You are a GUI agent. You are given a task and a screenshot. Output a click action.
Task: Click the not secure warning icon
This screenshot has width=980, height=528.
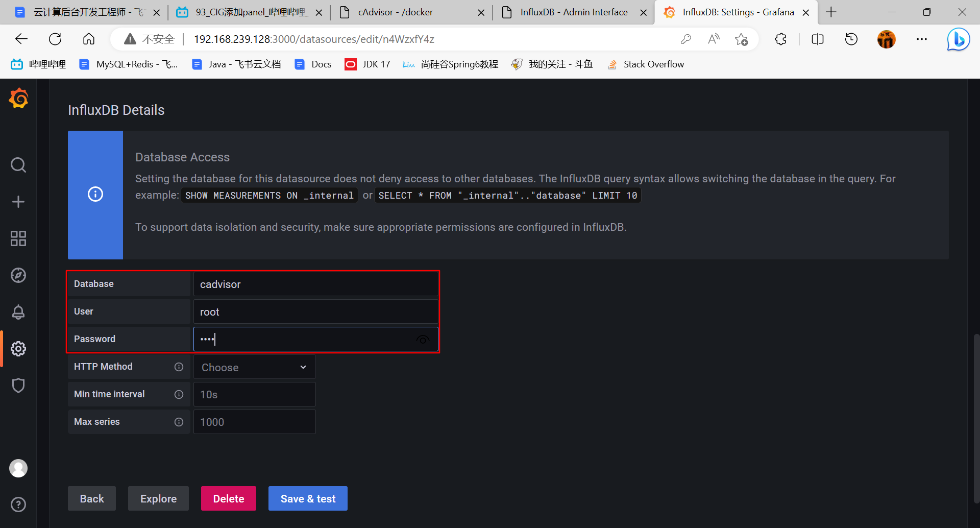130,39
